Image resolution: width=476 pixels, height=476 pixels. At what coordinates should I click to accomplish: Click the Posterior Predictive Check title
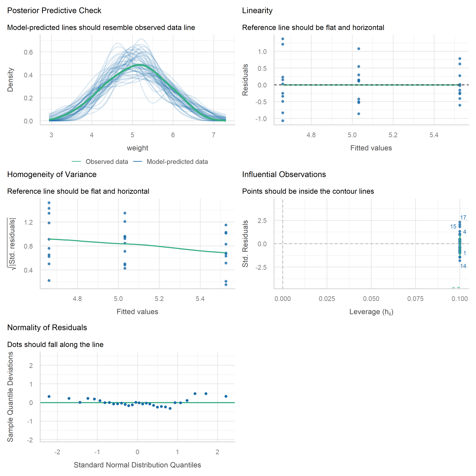[x=54, y=11]
